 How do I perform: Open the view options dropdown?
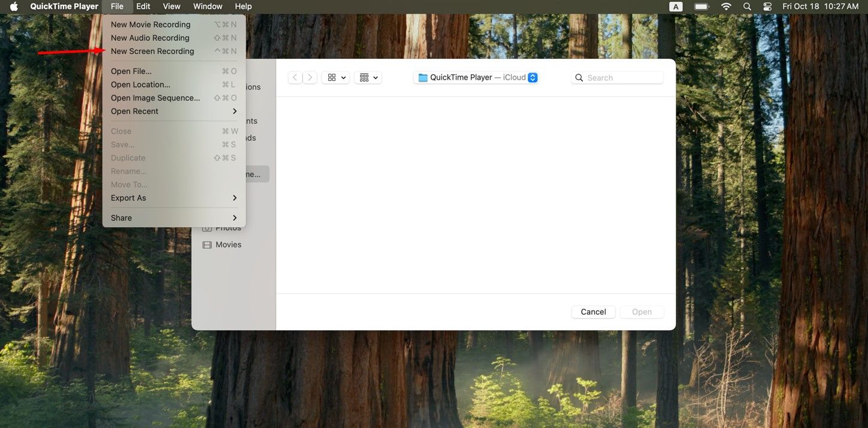coord(335,77)
